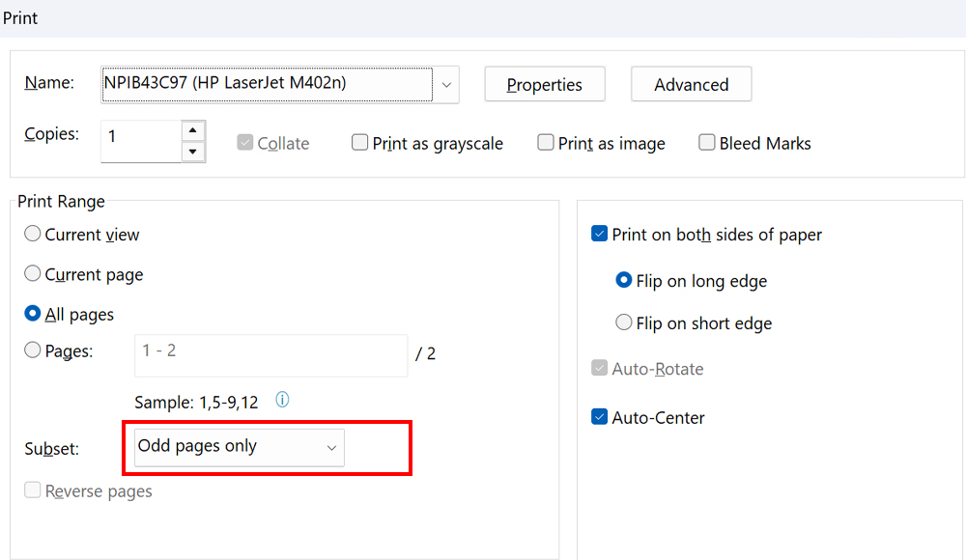The width and height of the screenshot is (966, 560).
Task: Expand the Subset dropdown
Action: (x=239, y=447)
